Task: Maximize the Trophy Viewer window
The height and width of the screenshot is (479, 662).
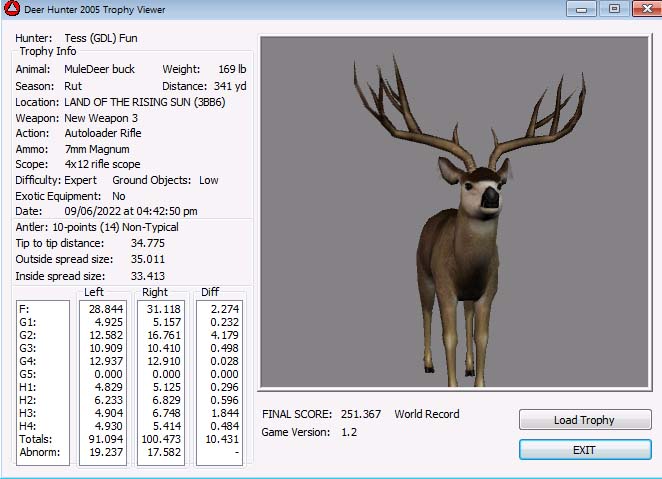Action: coord(613,9)
